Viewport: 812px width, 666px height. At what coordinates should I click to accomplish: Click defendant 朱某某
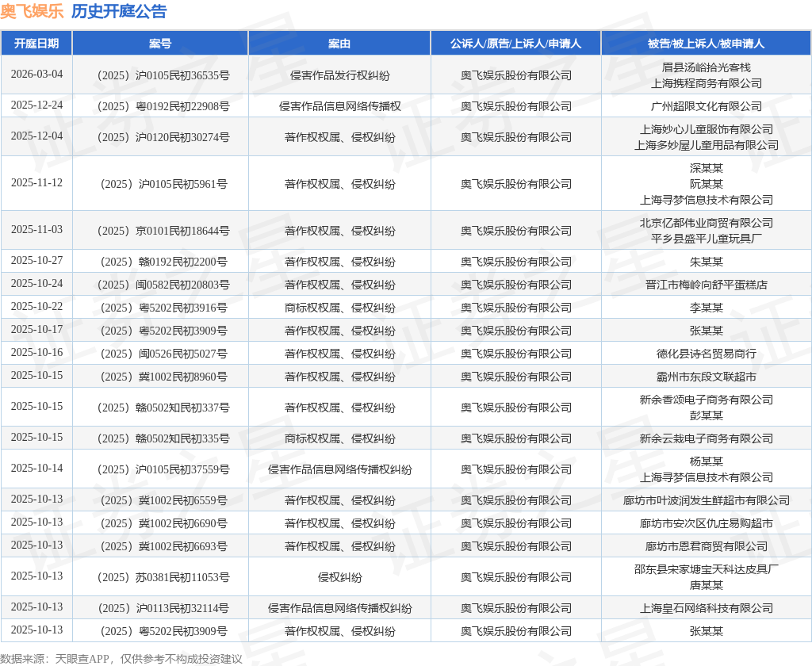tap(707, 262)
